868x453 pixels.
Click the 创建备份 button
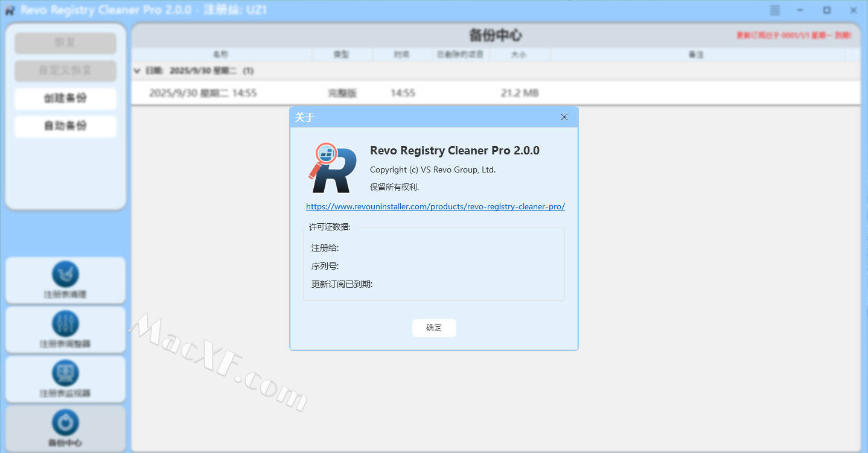pos(65,98)
